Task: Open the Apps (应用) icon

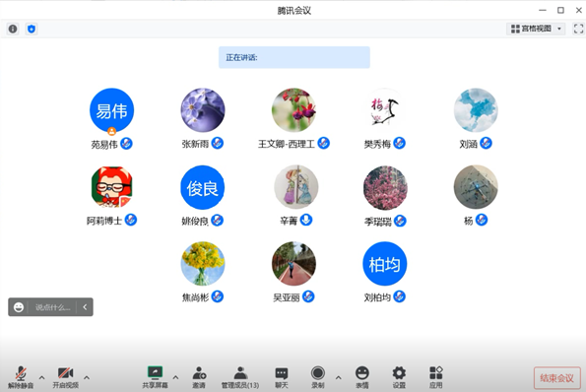Action: pos(435,377)
